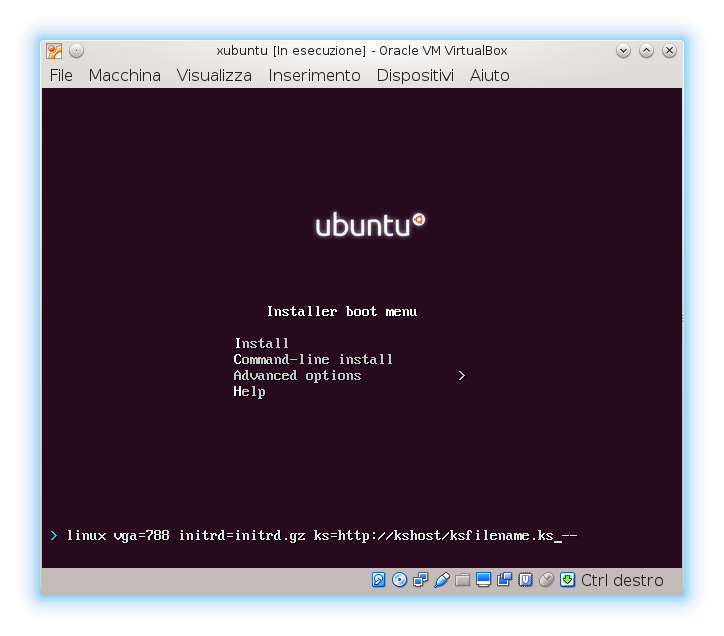Select the Help boot menu entry

click(x=249, y=392)
